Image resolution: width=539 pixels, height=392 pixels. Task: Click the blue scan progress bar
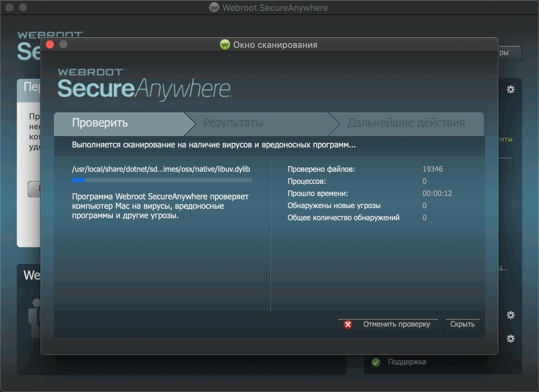[x=162, y=180]
